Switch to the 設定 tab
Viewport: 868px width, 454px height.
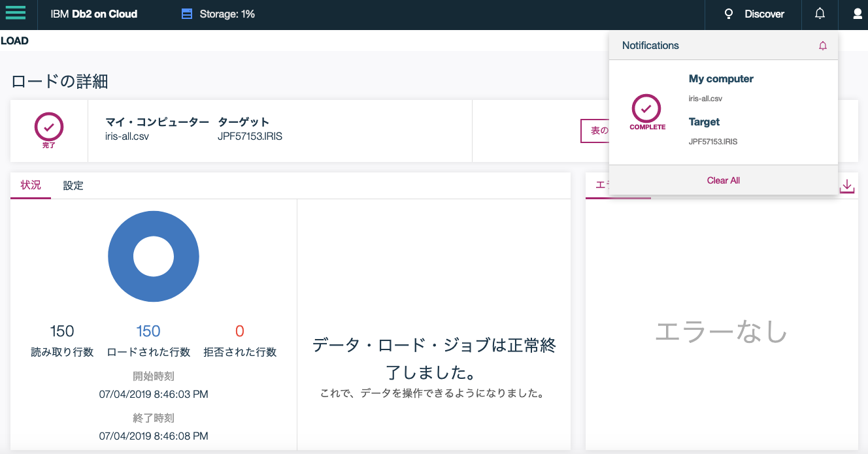73,186
